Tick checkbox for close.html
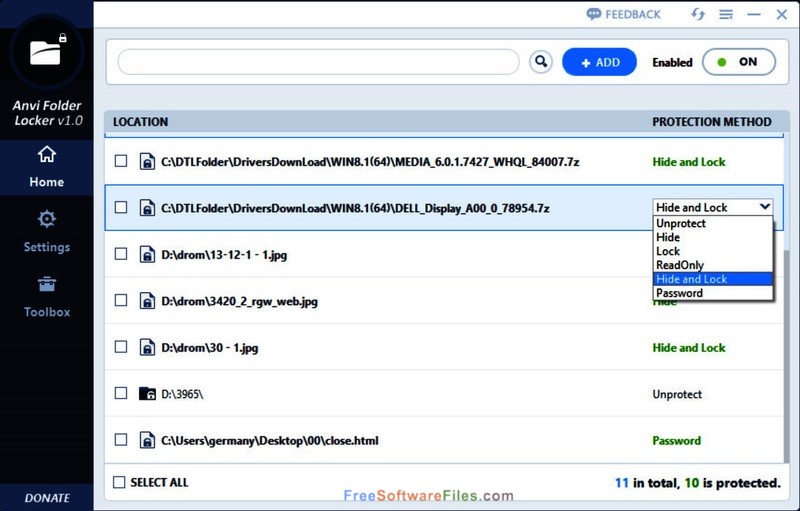Screen dimensions: 800x511 click(121, 440)
